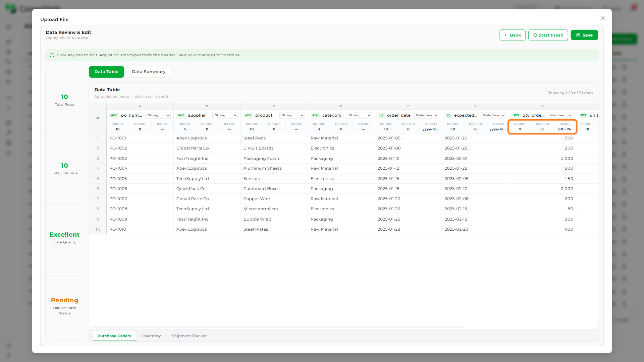
Task: Open po_num column type dropdown
Action: 158,115
